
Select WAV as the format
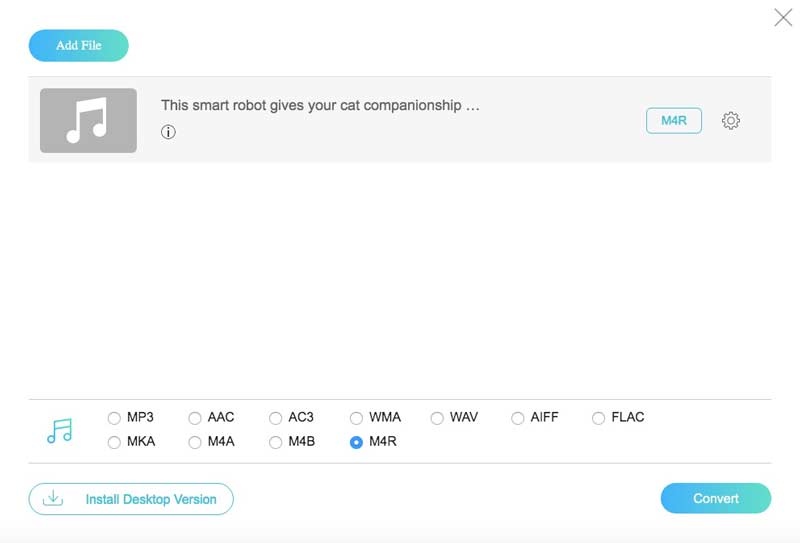(437, 418)
